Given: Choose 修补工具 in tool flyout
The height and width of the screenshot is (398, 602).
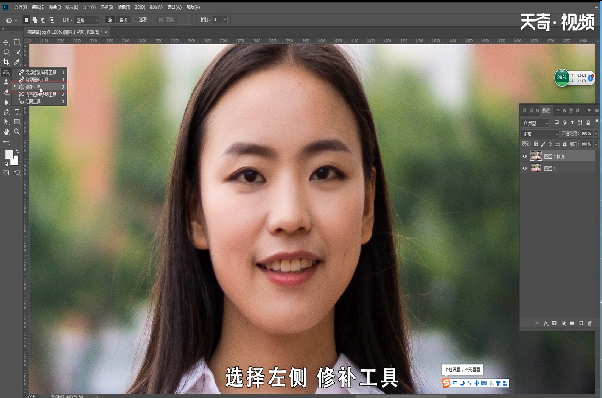Looking at the screenshot, I should pyautogui.click(x=40, y=87).
